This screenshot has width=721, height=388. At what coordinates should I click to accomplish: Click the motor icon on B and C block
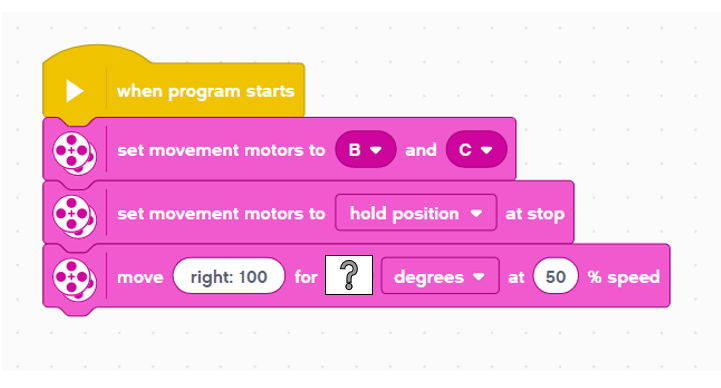pyautogui.click(x=74, y=153)
